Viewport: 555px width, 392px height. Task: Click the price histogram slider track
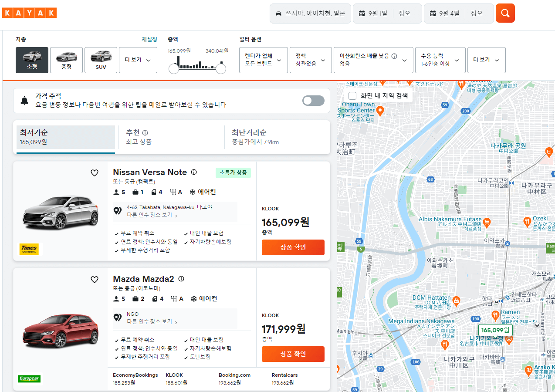pos(197,68)
